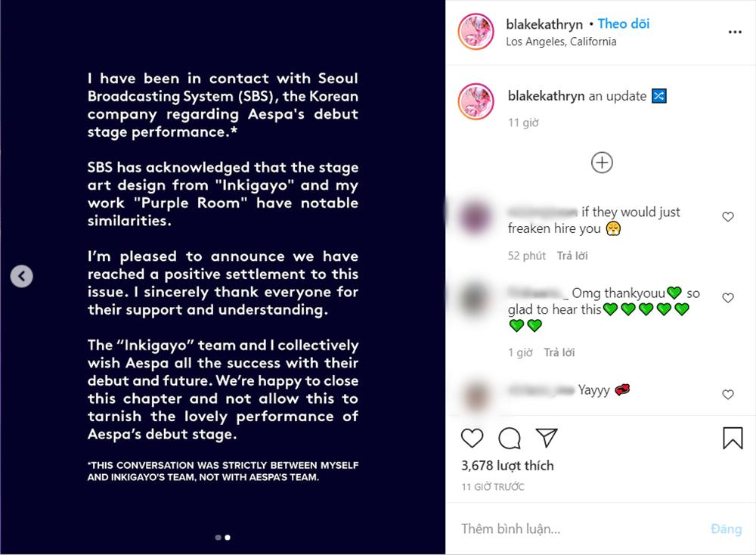Viewport: 756px width, 555px height.
Task: Share post via paper plane icon
Action: (546, 438)
